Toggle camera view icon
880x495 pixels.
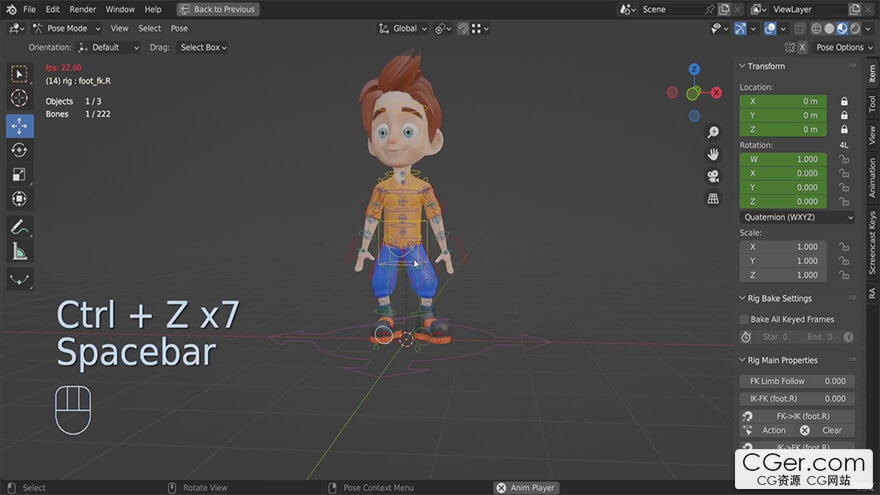(713, 176)
